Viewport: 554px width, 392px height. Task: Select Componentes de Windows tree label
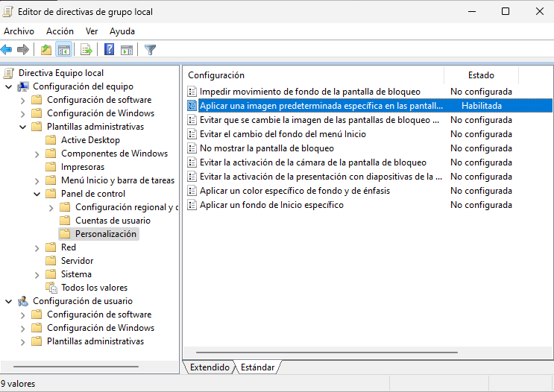[115, 154]
